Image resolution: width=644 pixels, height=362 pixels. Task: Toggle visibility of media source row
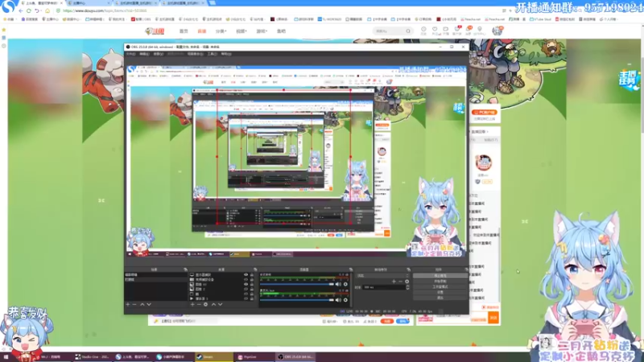246,298
